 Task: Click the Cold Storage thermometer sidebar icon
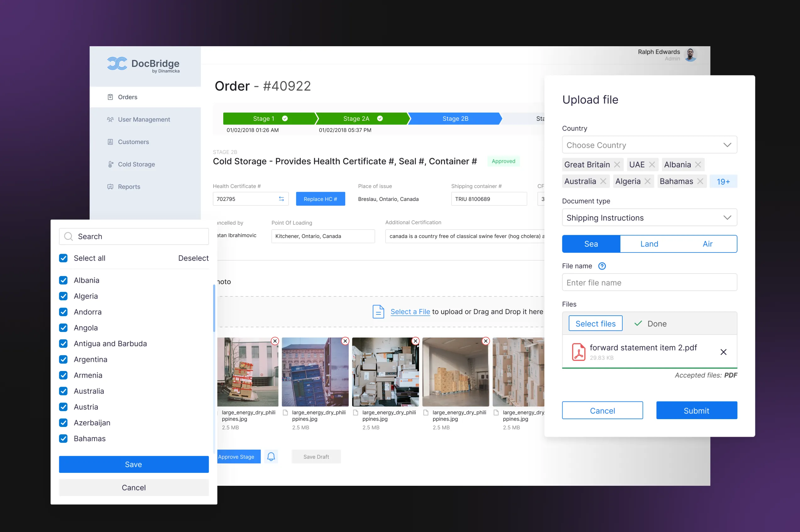(x=110, y=164)
